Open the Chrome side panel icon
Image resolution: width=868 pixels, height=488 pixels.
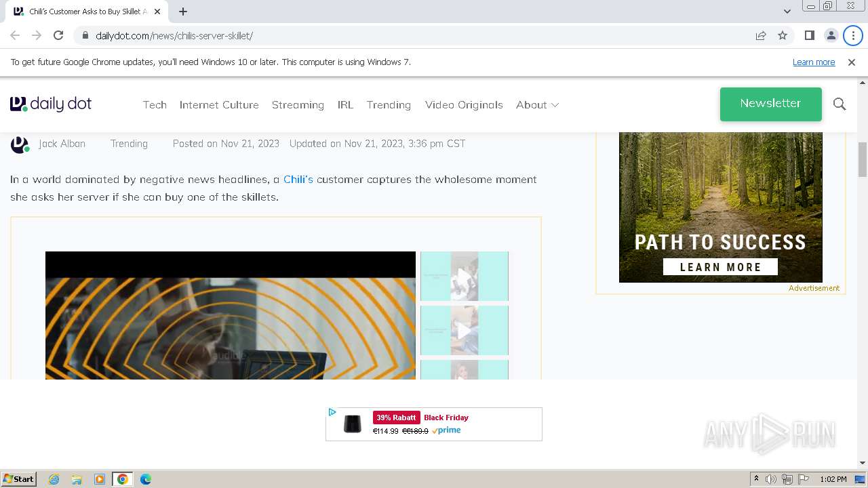coord(809,35)
